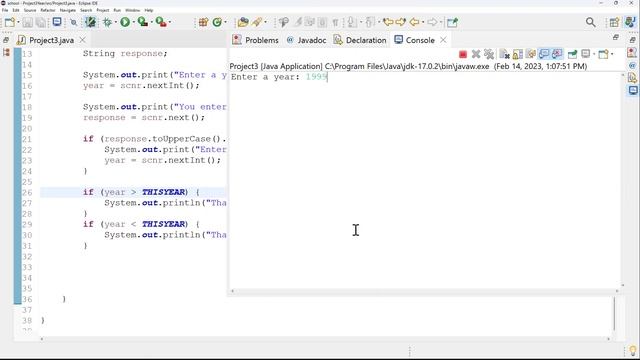Open the Source menu
640x360 pixels.
[30, 10]
